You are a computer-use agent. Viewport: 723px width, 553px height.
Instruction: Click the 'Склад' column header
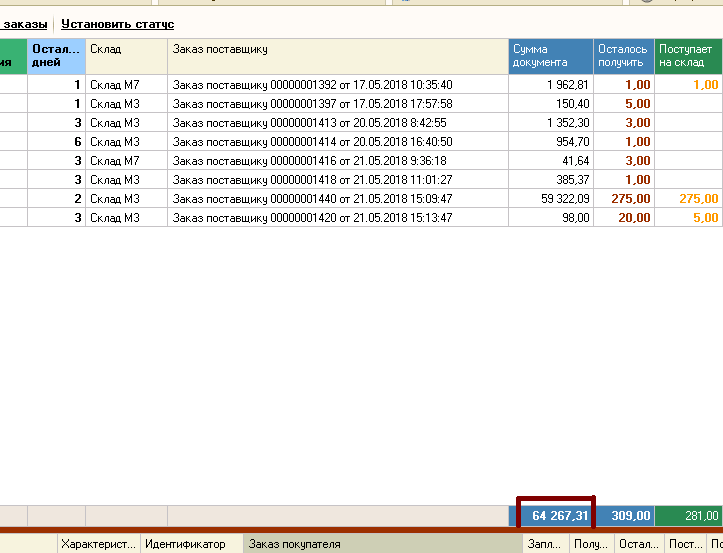126,55
